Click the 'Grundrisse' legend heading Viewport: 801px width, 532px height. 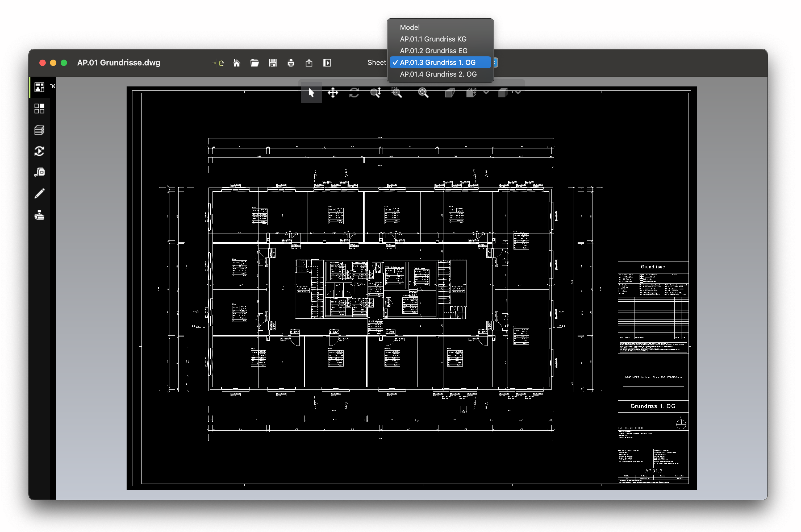[x=652, y=267]
